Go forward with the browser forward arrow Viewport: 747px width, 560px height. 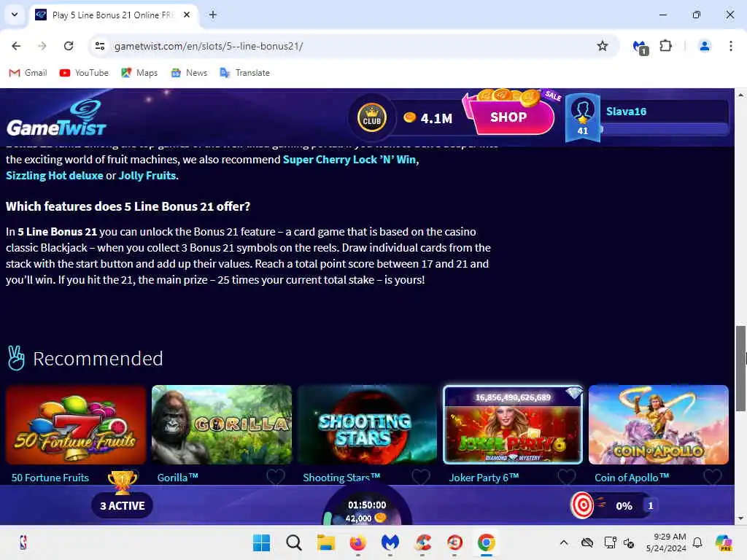point(42,46)
